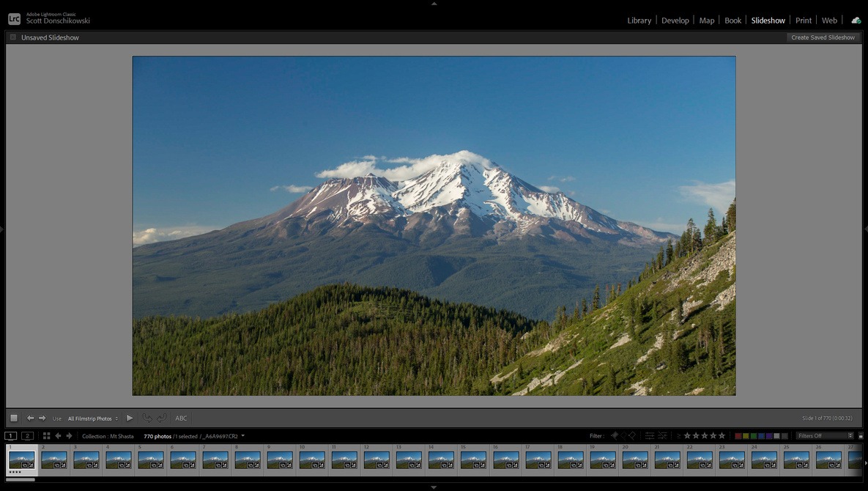Open the cloud sync status icon
The image size is (868, 491).
856,21
